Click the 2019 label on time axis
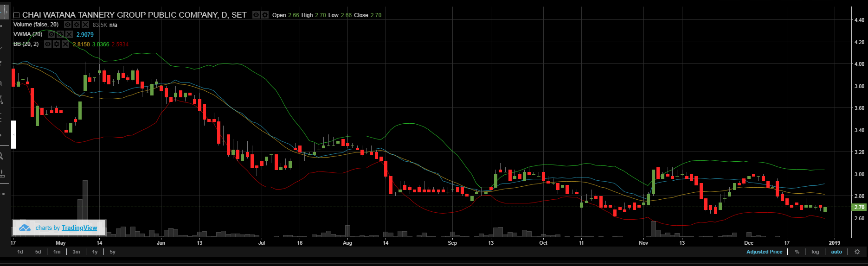The image size is (868, 266). pos(834,243)
